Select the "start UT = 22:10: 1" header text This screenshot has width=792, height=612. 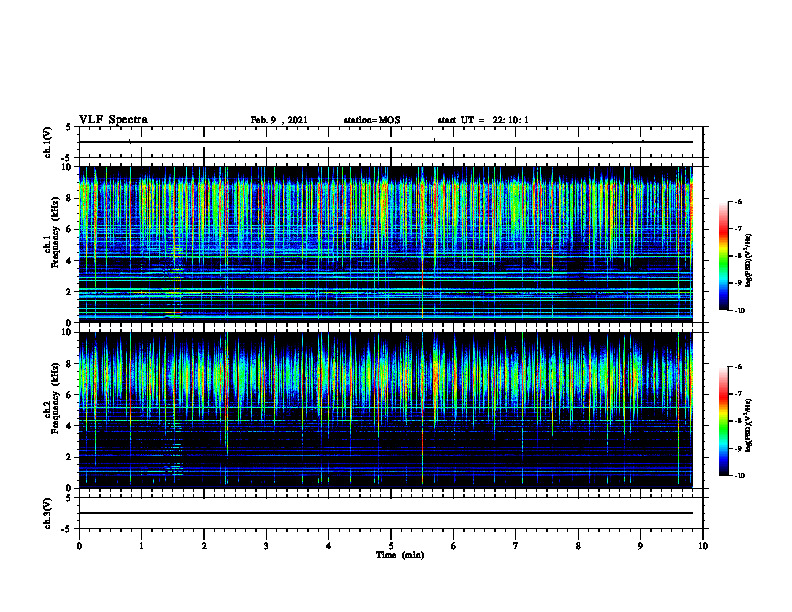483,120
